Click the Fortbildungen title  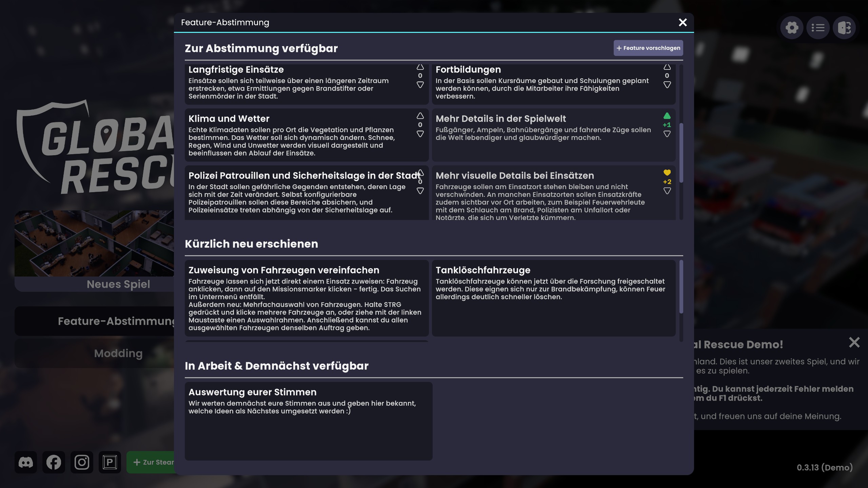pos(468,69)
